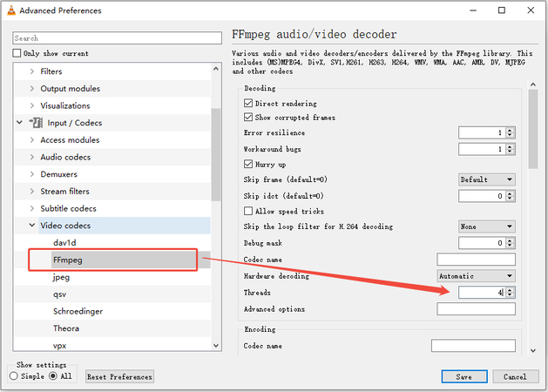This screenshot has width=548, height=392.
Task: Click Save button
Action: click(464, 376)
